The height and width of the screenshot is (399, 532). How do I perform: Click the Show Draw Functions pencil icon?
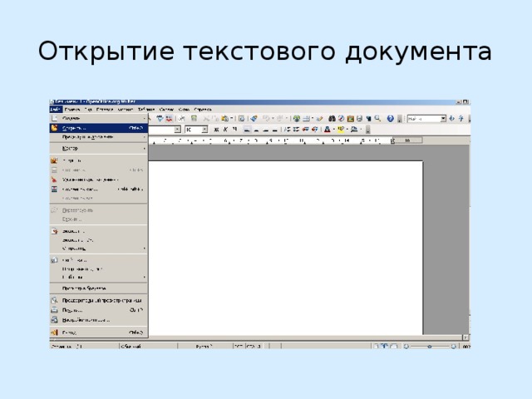pos(319,118)
